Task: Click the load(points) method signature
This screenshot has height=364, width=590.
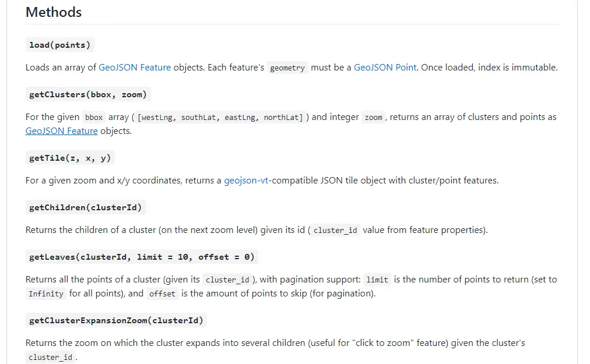Action: click(59, 45)
